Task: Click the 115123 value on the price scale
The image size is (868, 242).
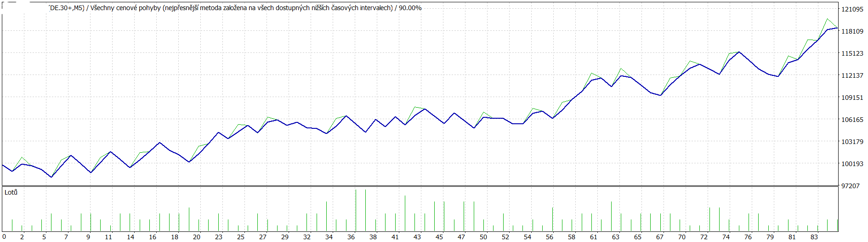Action: (x=852, y=53)
